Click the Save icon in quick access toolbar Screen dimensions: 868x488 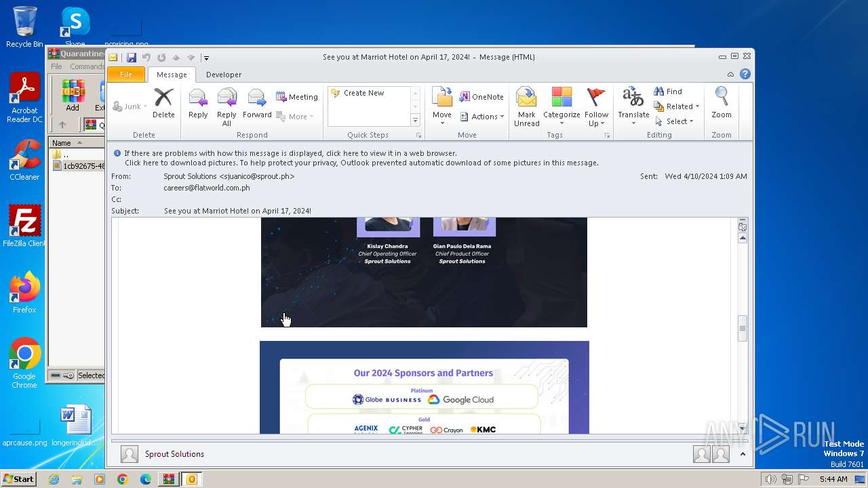(132, 58)
